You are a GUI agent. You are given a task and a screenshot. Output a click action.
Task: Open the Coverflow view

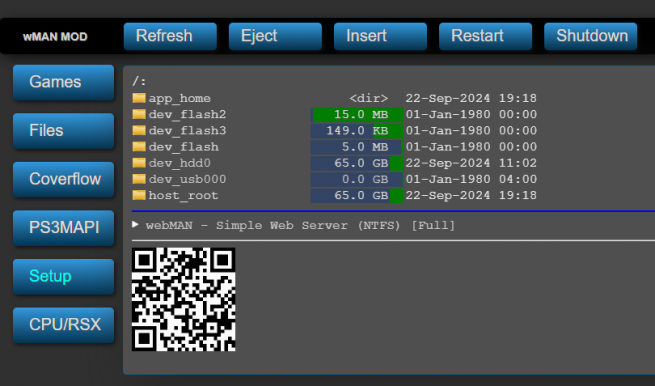pyautogui.click(x=63, y=179)
